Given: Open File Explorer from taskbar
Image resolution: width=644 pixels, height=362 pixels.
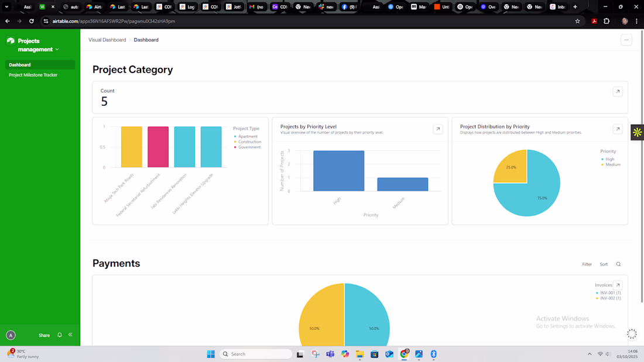Looking at the screenshot, I should (360, 354).
